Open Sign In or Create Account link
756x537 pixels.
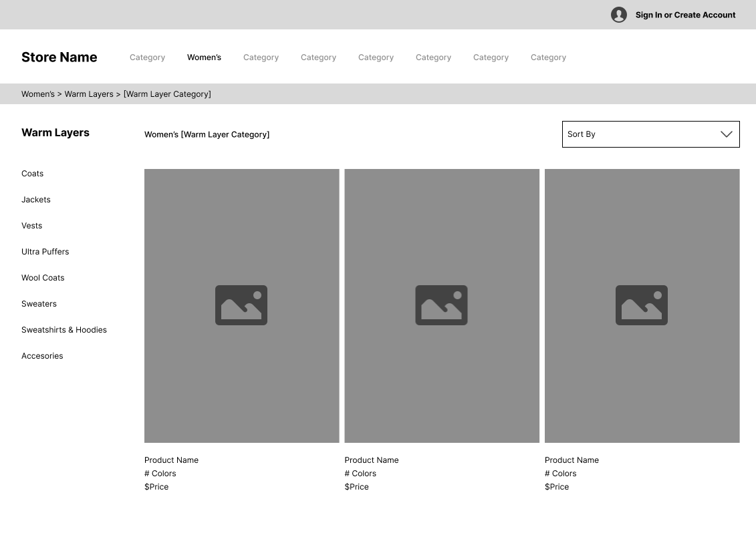click(x=685, y=15)
